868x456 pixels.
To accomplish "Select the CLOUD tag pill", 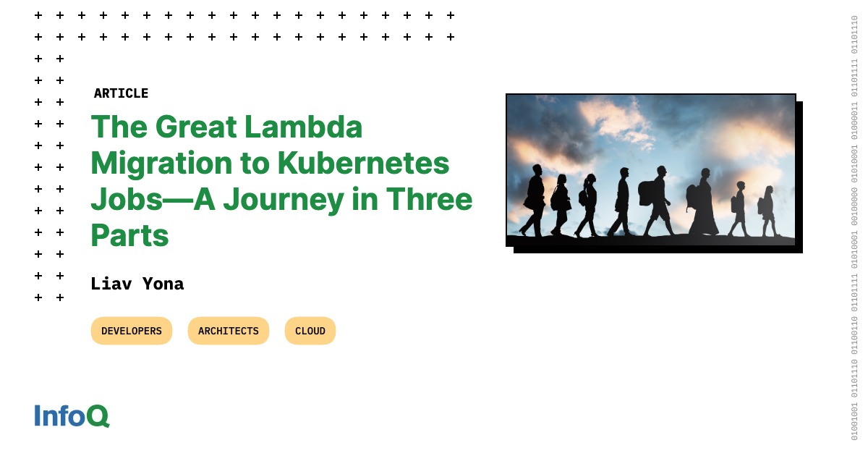I will [310, 331].
